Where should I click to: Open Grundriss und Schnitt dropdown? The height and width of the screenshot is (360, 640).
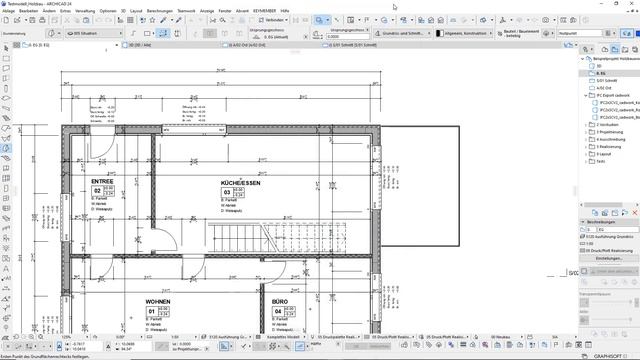tap(402, 33)
